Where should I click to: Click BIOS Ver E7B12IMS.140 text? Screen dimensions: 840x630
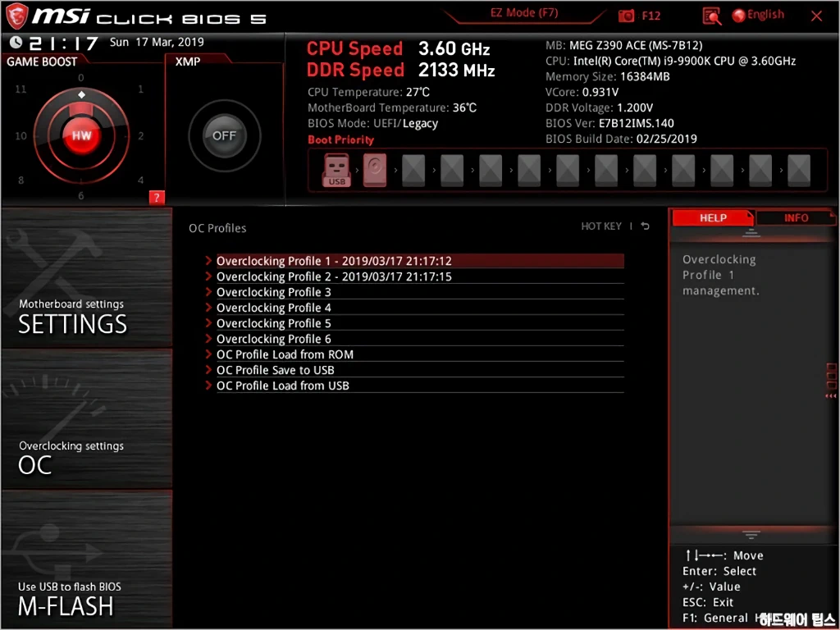(609, 123)
